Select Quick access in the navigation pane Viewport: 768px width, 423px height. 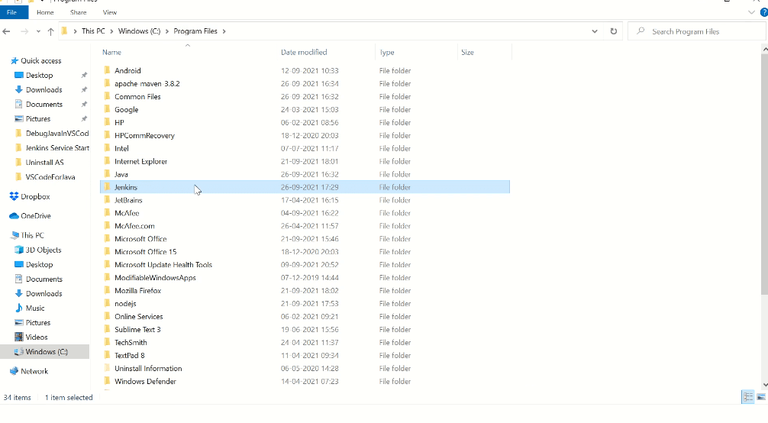click(41, 61)
